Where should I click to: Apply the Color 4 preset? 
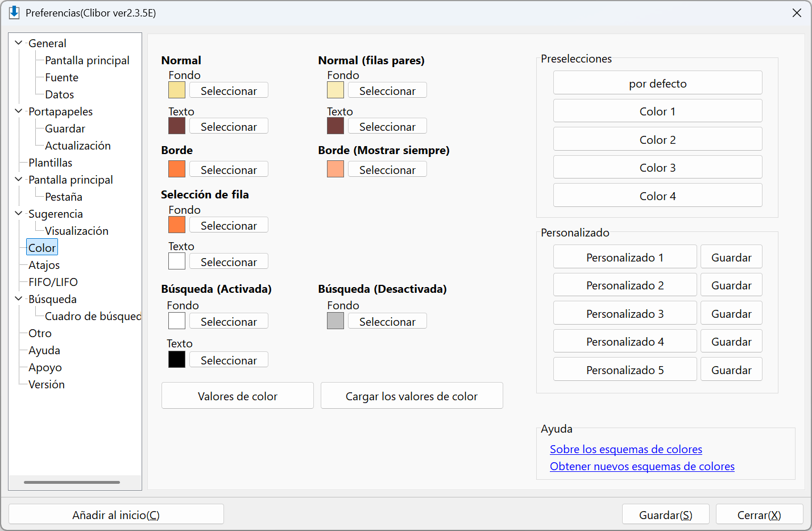658,196
